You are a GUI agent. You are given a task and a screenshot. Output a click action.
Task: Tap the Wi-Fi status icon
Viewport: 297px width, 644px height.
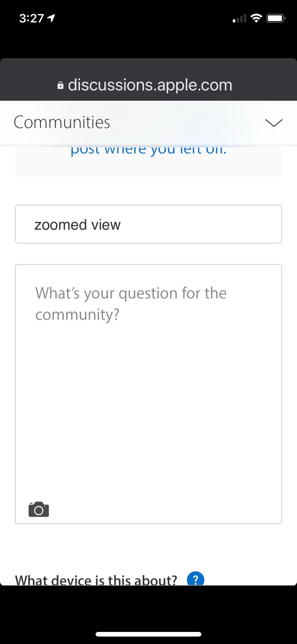point(256,18)
